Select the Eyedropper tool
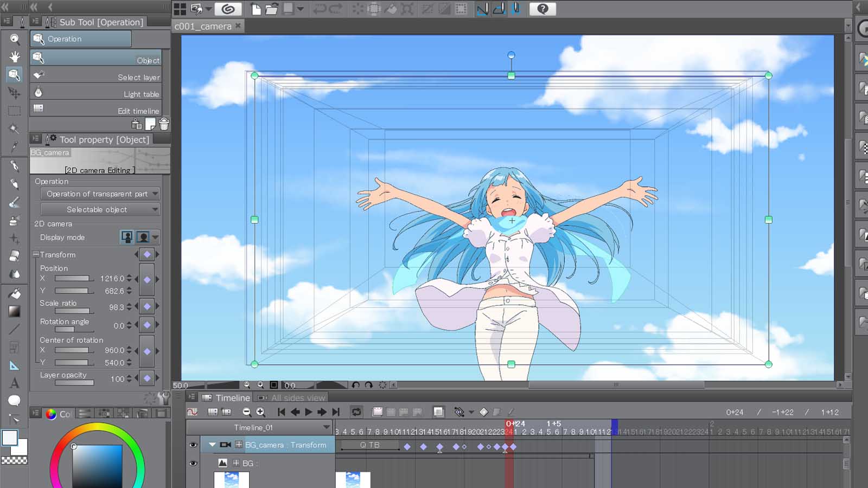This screenshot has height=488, width=868. tap(15, 147)
